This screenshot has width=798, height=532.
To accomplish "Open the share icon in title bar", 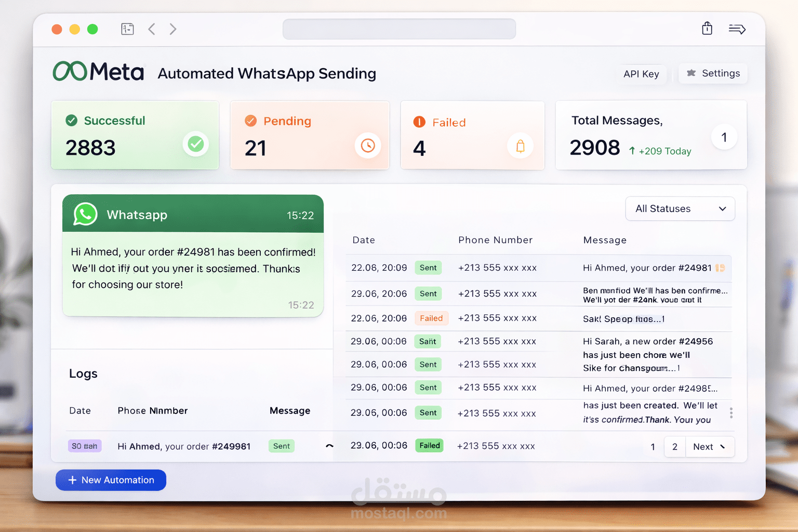I will [x=707, y=29].
